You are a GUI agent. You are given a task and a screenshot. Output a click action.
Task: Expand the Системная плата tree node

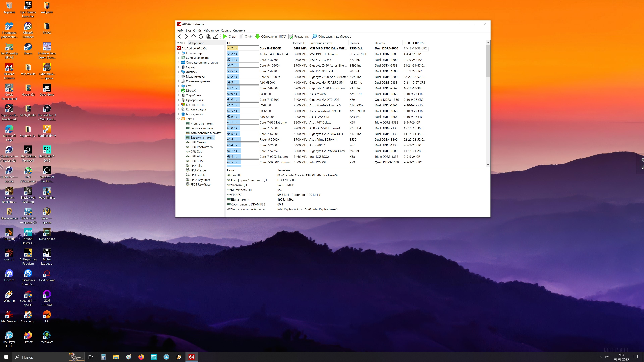point(178,58)
